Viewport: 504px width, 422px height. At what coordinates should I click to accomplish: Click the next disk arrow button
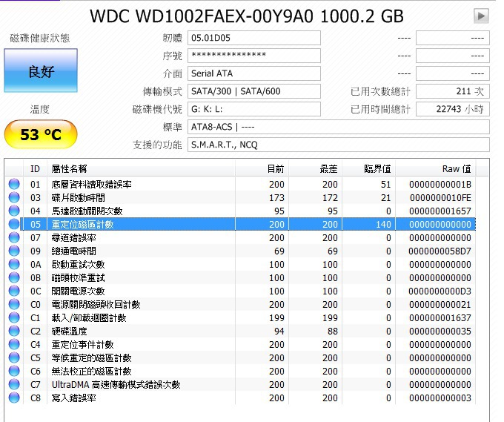(481, 16)
